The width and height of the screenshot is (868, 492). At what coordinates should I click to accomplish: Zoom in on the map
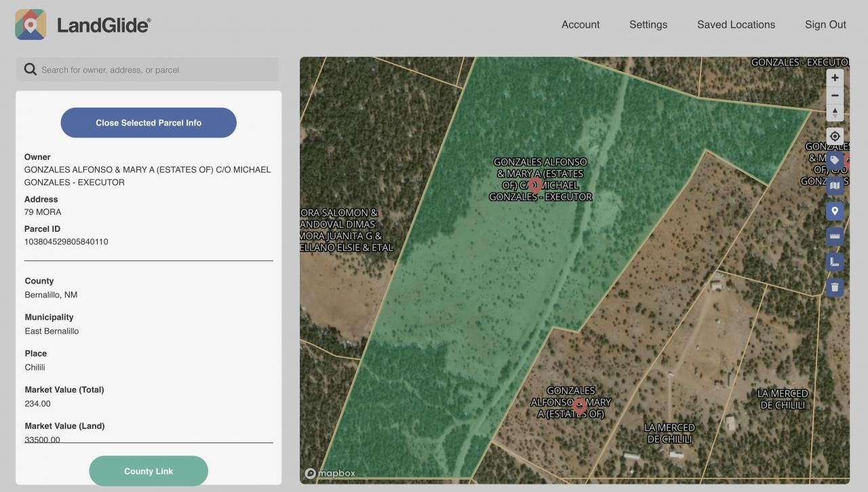835,78
